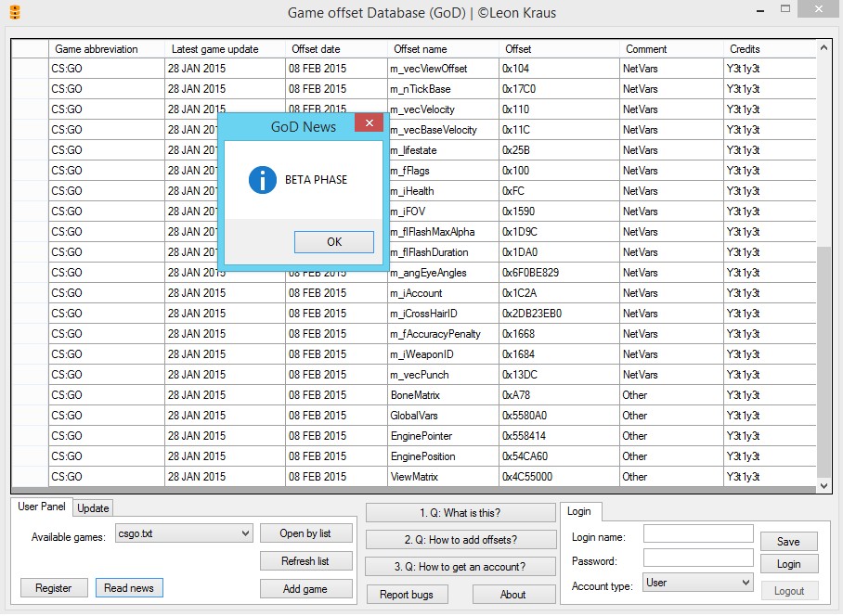Select the GlobalVars cell
Viewport: 843px width, 616px height.
[443, 416]
